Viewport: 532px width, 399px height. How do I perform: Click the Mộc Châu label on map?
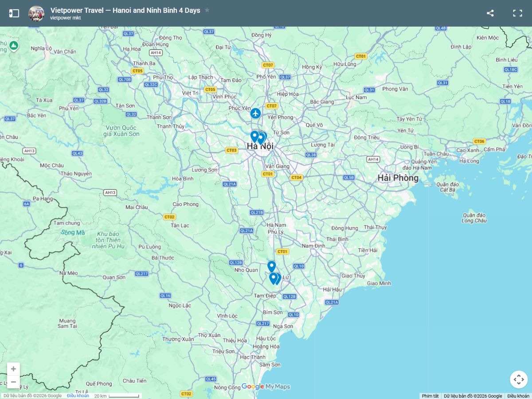(52, 165)
